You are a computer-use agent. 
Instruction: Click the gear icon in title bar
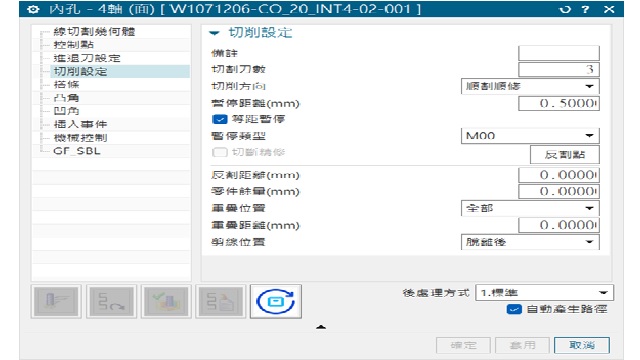coord(33,9)
